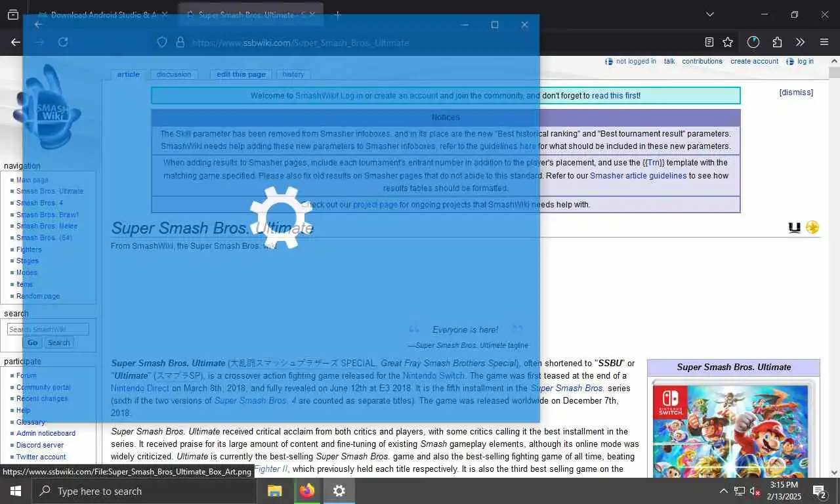Open the Settings app taskbar icon
Image resolution: width=840 pixels, height=504 pixels.
pos(339,491)
